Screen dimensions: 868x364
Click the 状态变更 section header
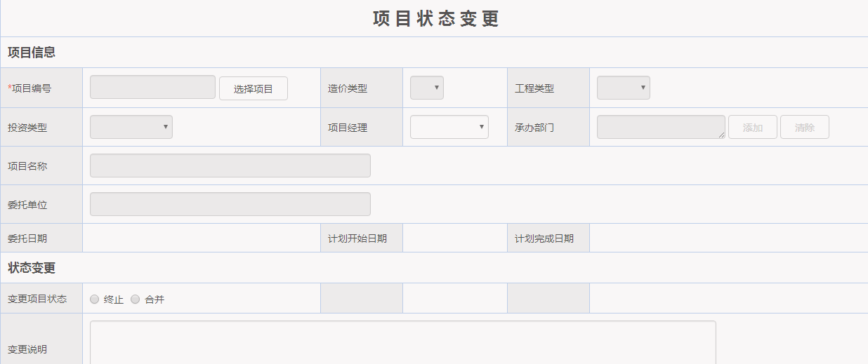(x=32, y=268)
